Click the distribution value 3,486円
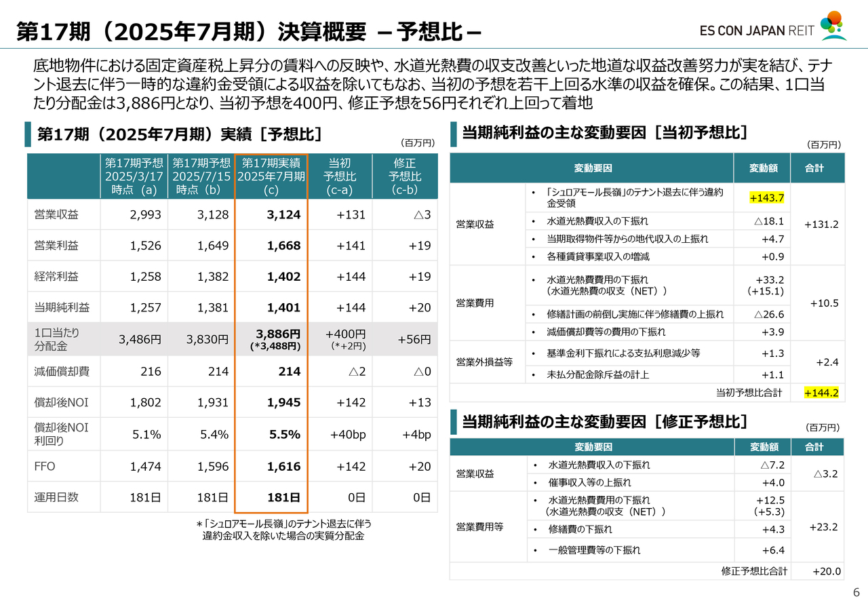The image size is (868, 601). (140, 339)
